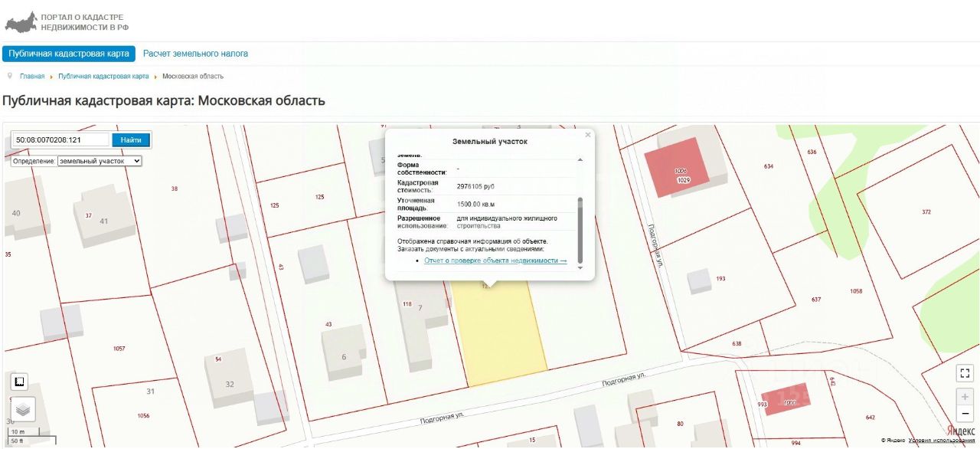
Task: Click the parcel labeled 1056
Action: tap(143, 416)
